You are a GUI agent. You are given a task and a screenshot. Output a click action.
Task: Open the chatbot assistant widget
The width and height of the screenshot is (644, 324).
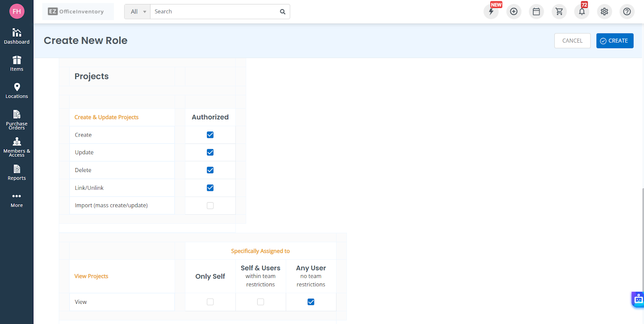pos(638,299)
